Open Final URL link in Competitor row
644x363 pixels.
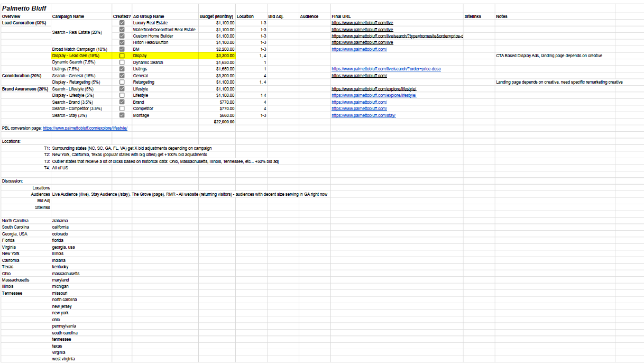tap(359, 108)
